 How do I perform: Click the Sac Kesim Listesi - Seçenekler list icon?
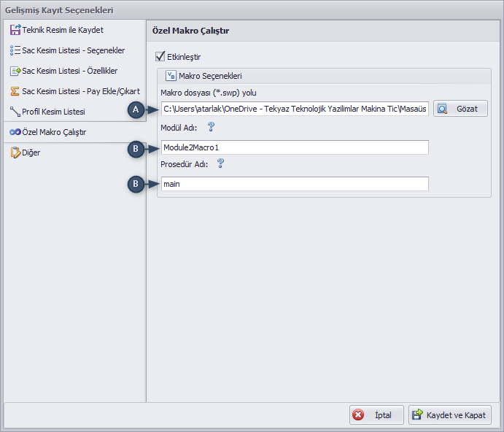(15, 50)
